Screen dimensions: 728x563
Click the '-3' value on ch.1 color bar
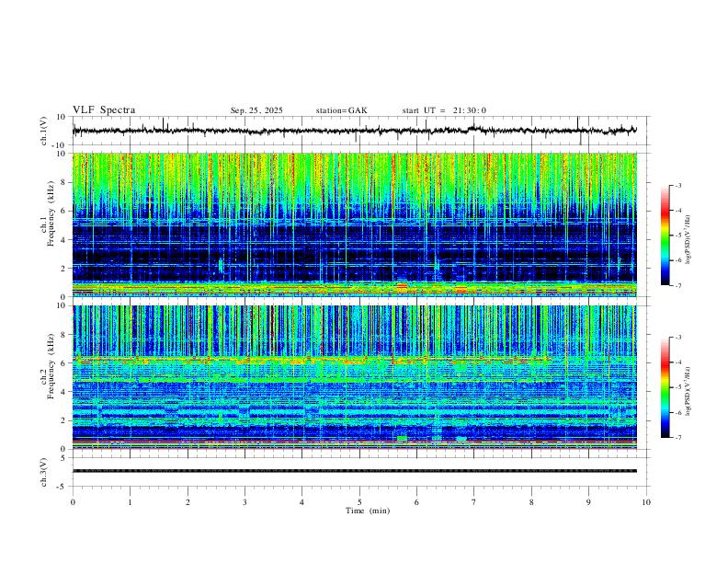pyautogui.click(x=677, y=185)
